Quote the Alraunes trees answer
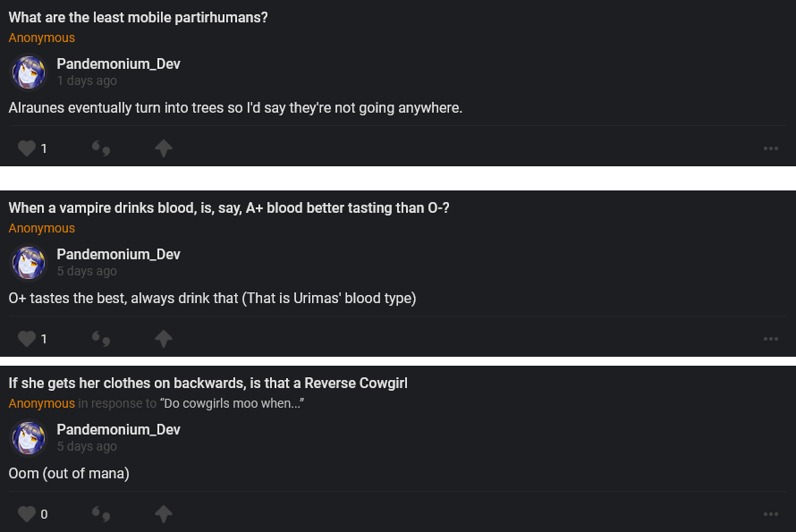The height and width of the screenshot is (532, 796). tap(101, 148)
